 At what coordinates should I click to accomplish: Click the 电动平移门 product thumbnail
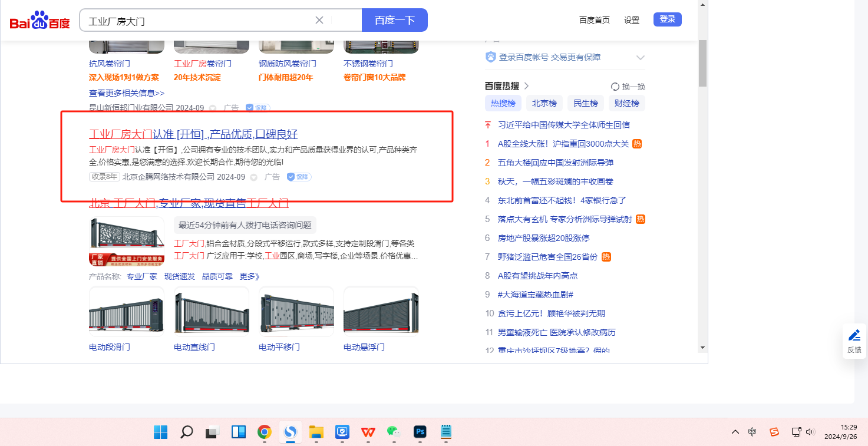tap(296, 312)
